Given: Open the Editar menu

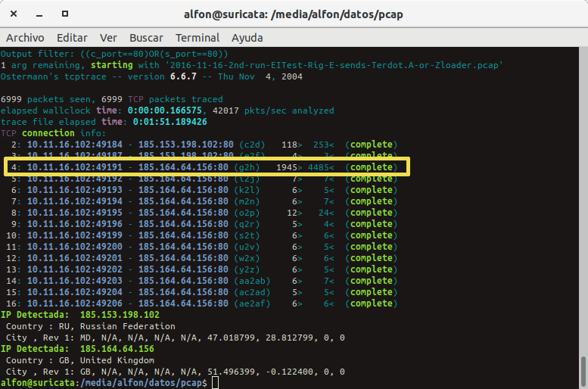Looking at the screenshot, I should point(72,38).
